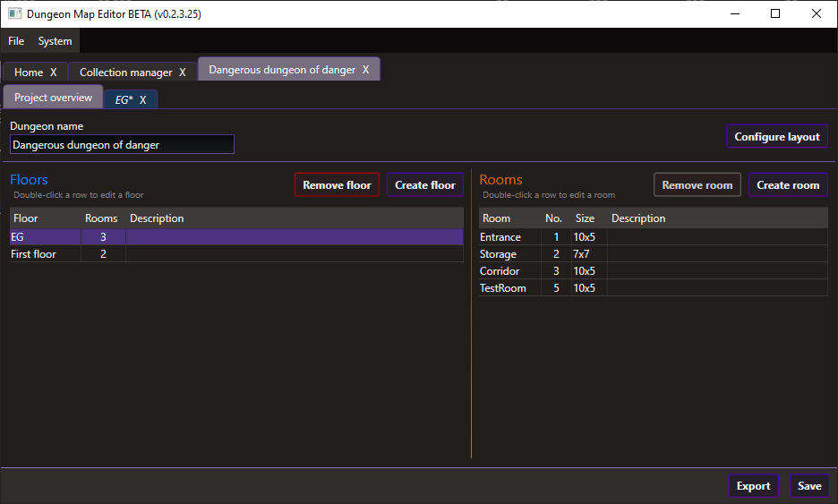Click the Room column header
The height and width of the screenshot is (504, 838).
click(509, 218)
